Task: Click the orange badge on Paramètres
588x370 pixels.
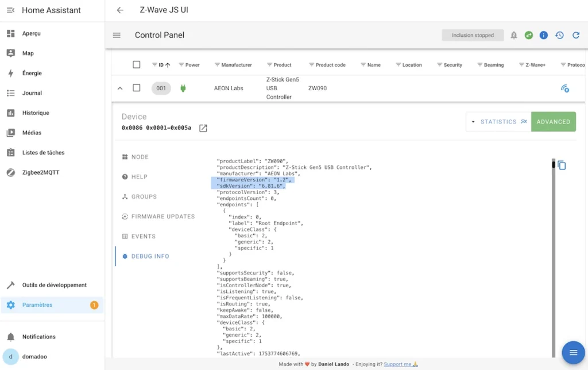Action: (x=94, y=305)
